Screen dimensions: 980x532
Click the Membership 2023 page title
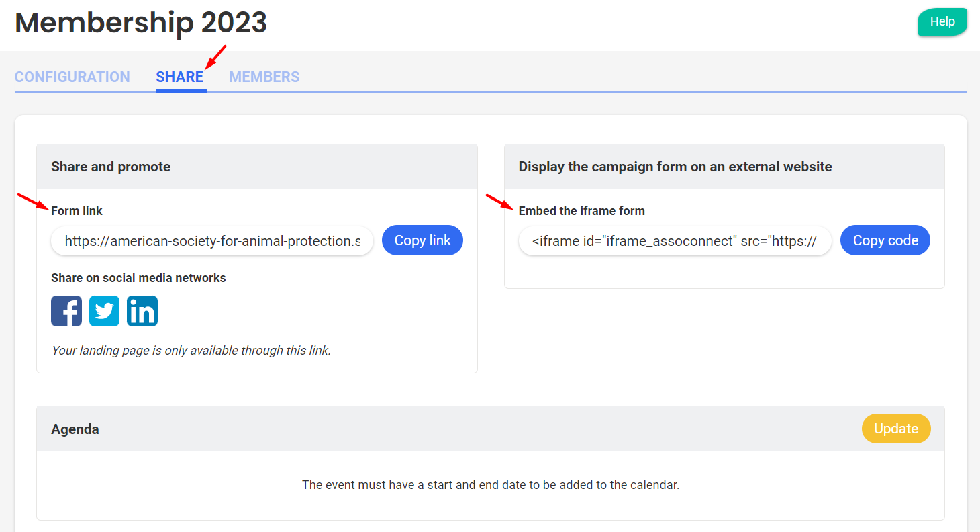pyautogui.click(x=141, y=23)
